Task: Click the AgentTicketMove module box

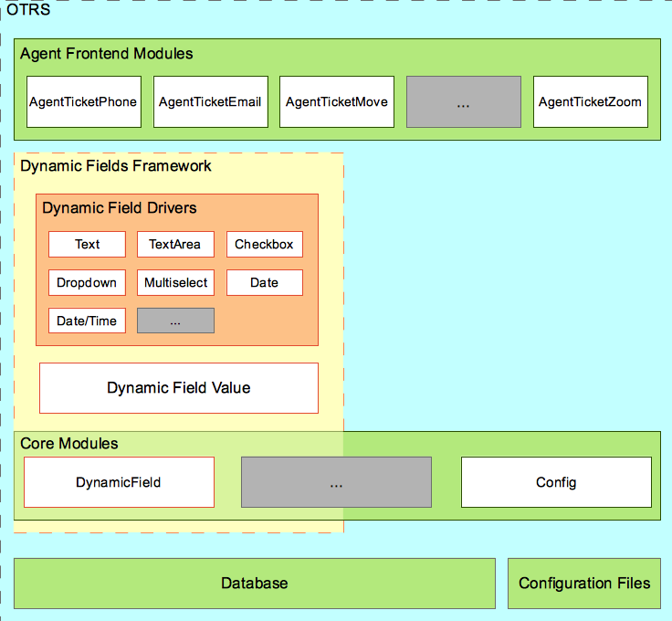Action: click(x=337, y=102)
